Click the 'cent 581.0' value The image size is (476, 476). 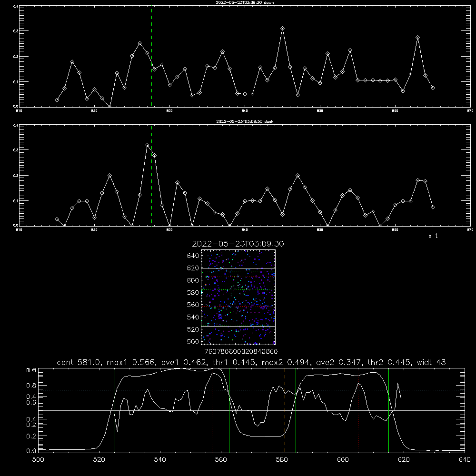click(x=79, y=362)
